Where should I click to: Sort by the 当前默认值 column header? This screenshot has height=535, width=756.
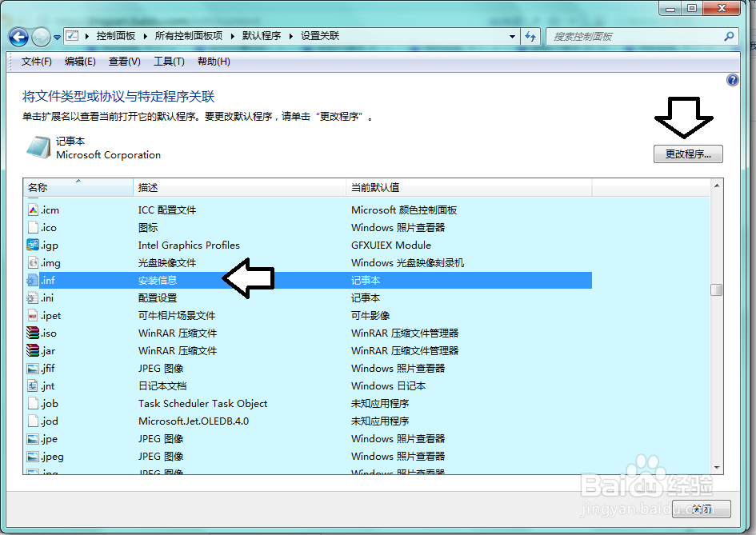(469, 187)
